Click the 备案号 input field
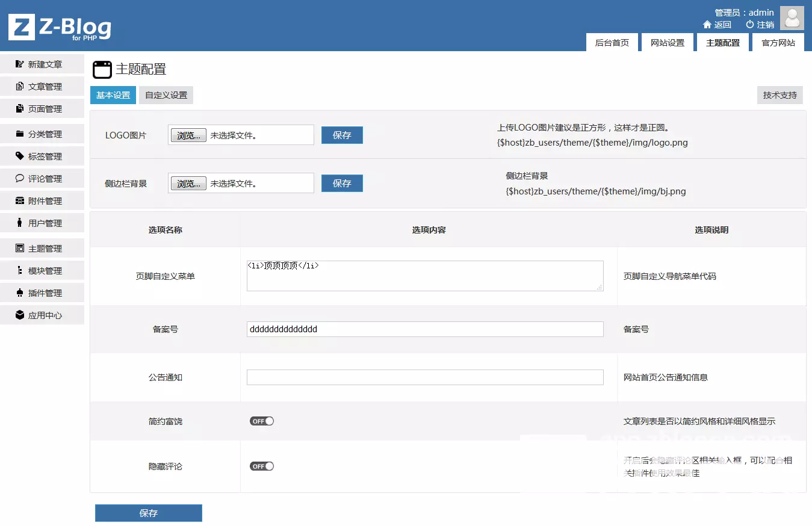 coord(424,329)
